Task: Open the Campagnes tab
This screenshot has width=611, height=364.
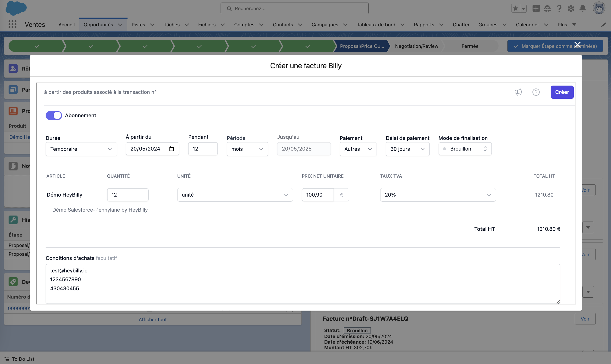Action: click(325, 25)
